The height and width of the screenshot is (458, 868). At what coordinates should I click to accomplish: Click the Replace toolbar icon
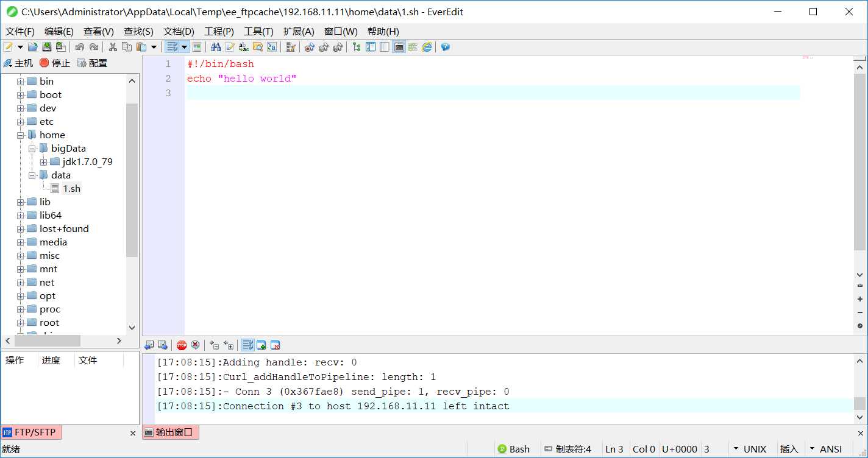230,47
